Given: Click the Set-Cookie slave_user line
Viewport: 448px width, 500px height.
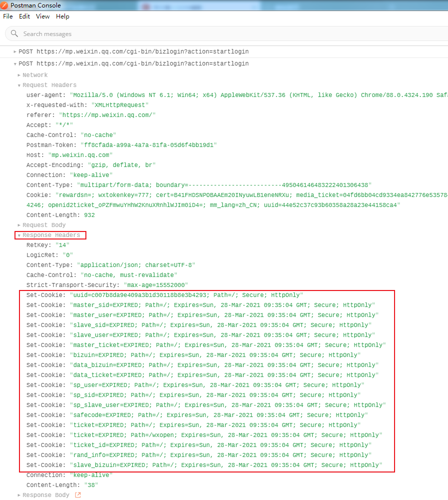Looking at the screenshot, I should tap(201, 335).
